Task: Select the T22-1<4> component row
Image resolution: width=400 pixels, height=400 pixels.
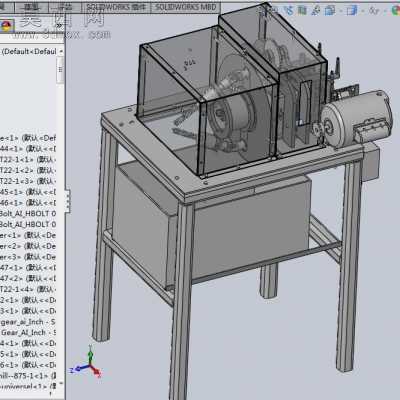Action: 28,289
